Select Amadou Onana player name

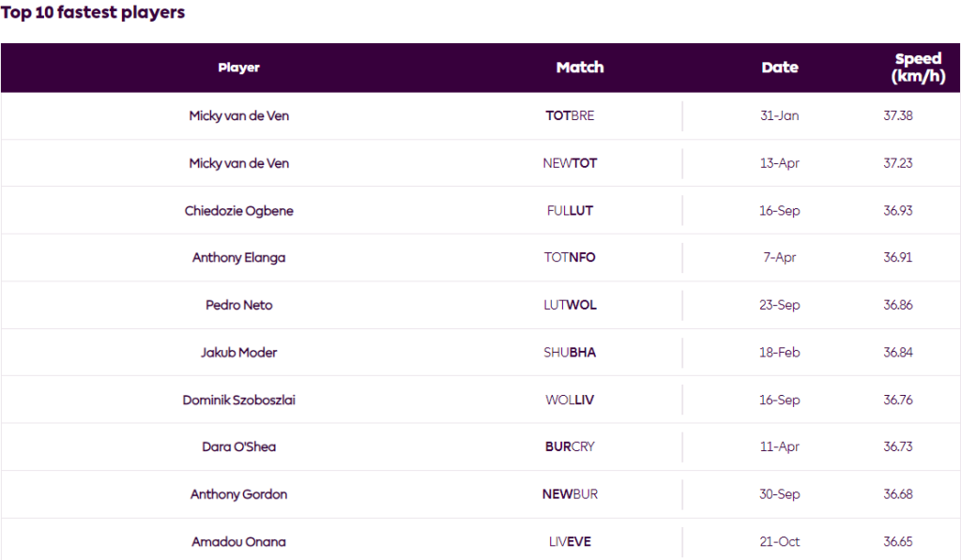click(238, 542)
